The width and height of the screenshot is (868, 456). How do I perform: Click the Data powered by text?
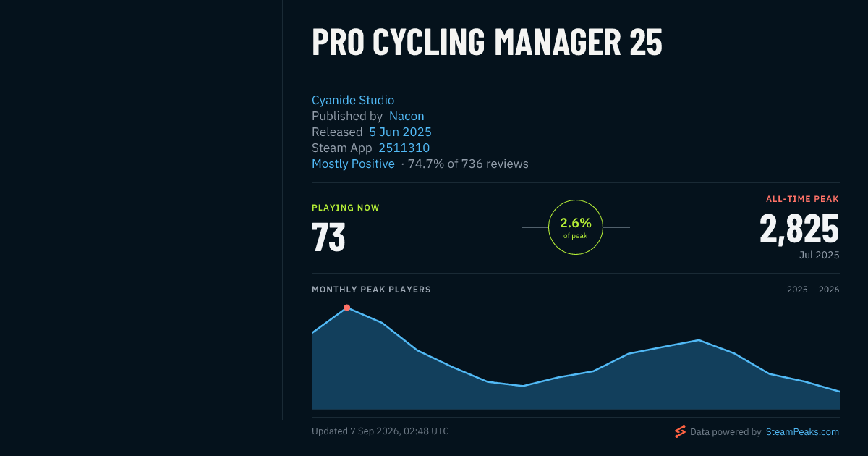coord(726,432)
